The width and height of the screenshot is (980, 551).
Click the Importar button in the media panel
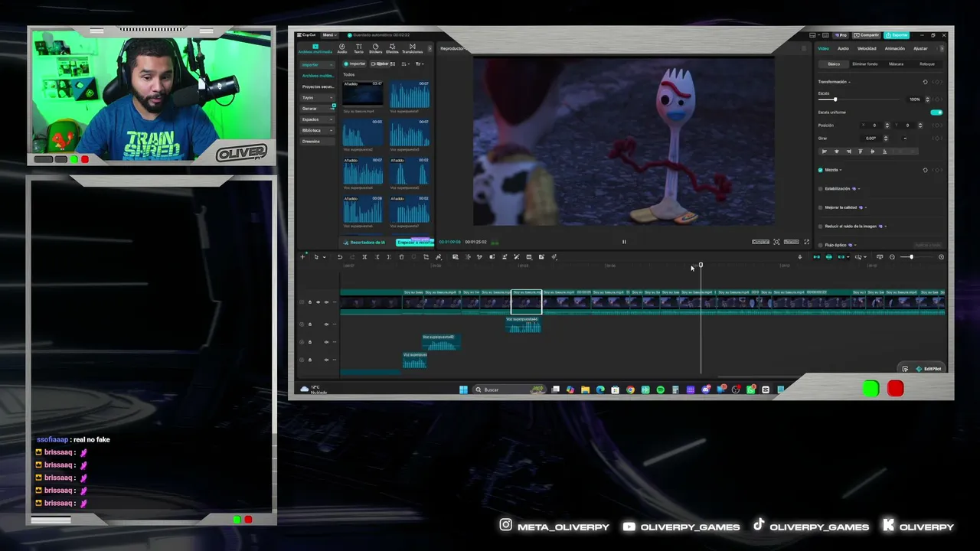click(355, 64)
